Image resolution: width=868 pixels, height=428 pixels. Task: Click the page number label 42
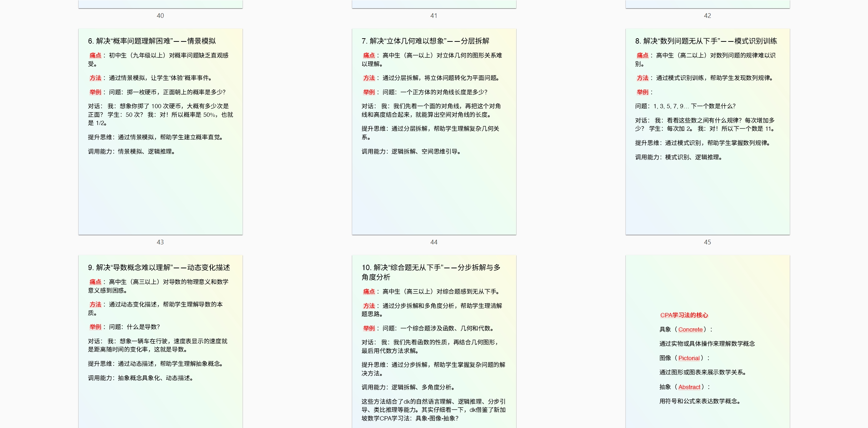pyautogui.click(x=707, y=16)
